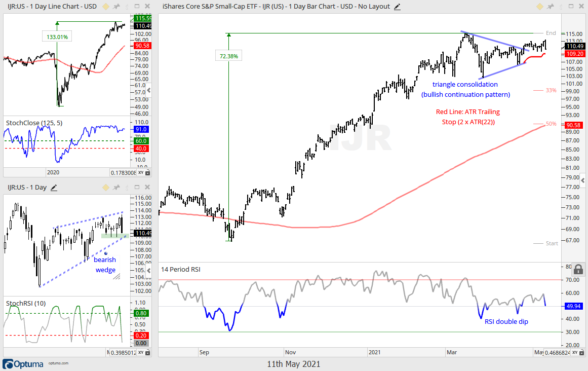
Task: Click the StochRSI (10) indicator label
Action: [26, 303]
